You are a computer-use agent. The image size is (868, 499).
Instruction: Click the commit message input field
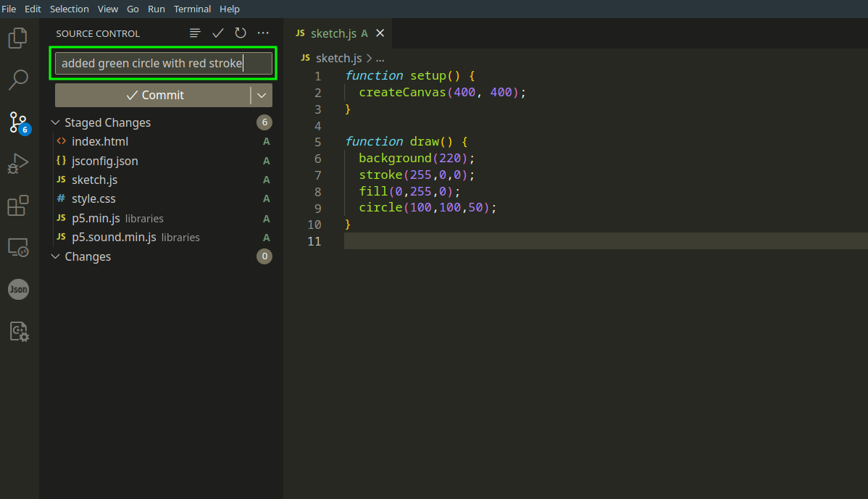click(x=163, y=64)
